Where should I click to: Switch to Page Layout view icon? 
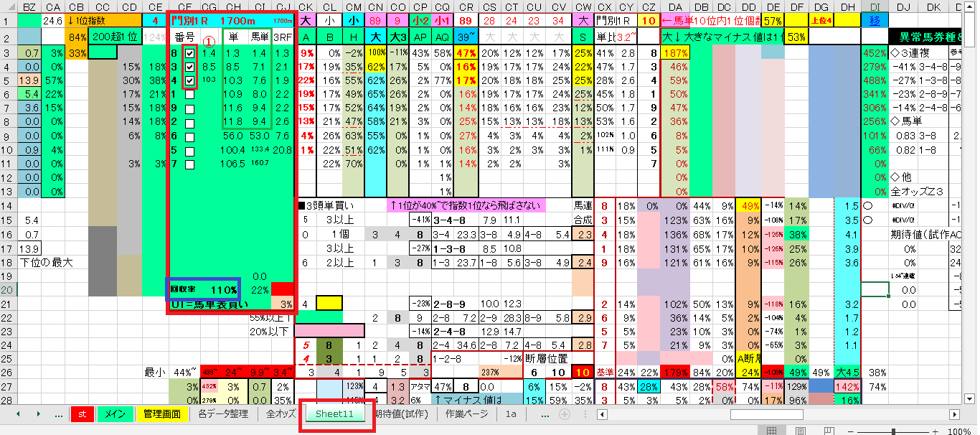tap(800, 431)
